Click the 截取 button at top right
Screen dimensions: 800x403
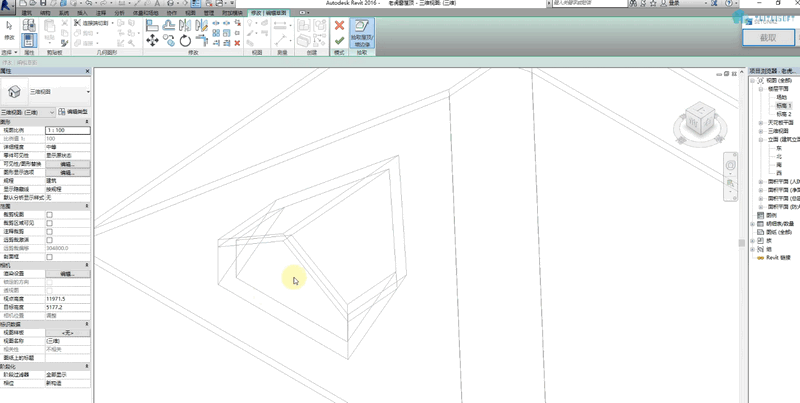coord(768,37)
